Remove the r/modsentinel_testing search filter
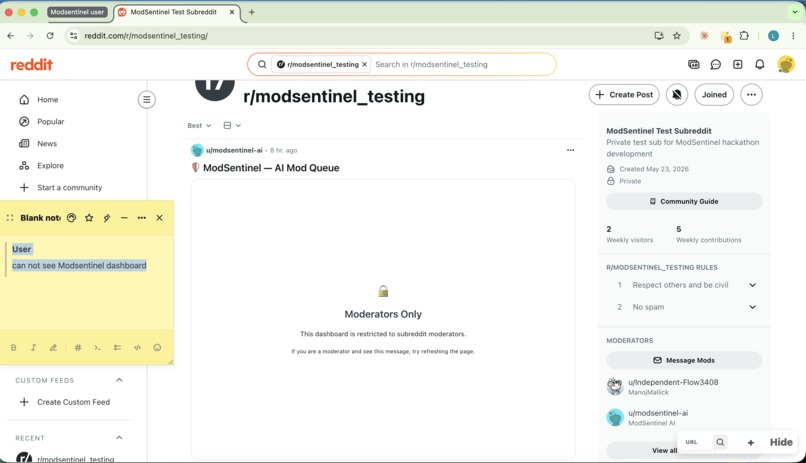Viewport: 806px width, 463px height. coord(364,64)
